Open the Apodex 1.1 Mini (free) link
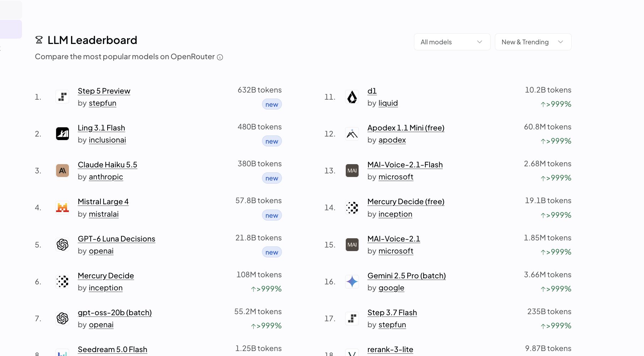This screenshot has width=644, height=356. (406, 128)
